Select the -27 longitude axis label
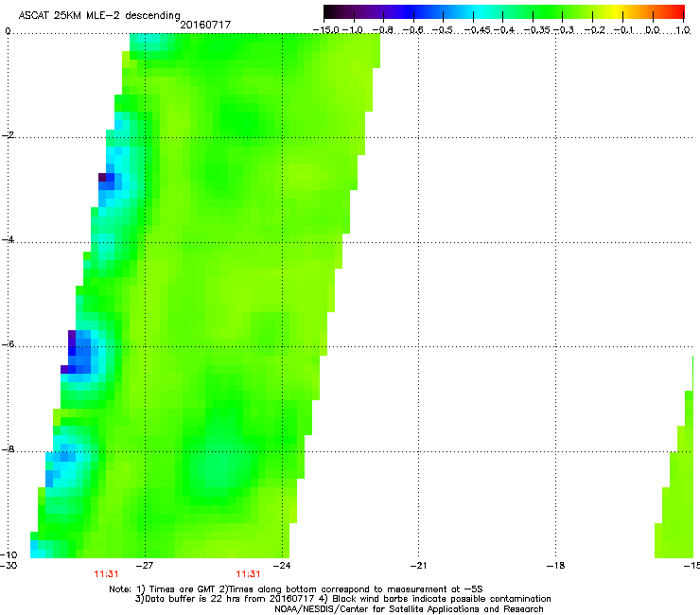This screenshot has height=615, width=700. tap(145, 565)
